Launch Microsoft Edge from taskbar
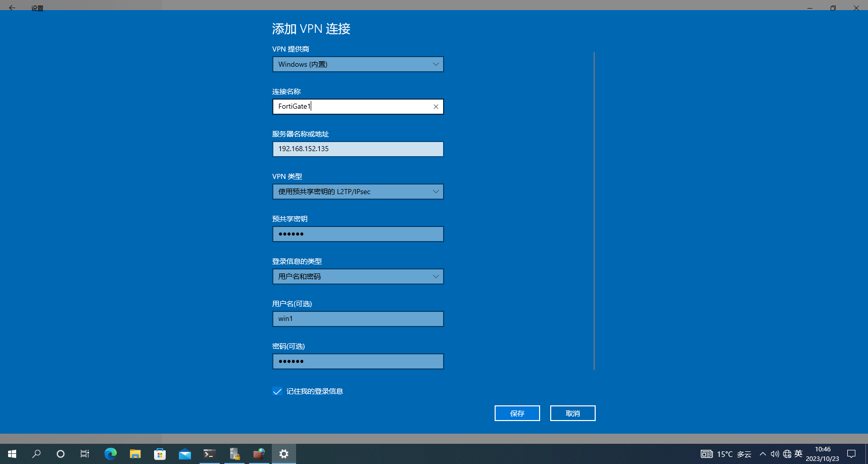 click(x=110, y=454)
